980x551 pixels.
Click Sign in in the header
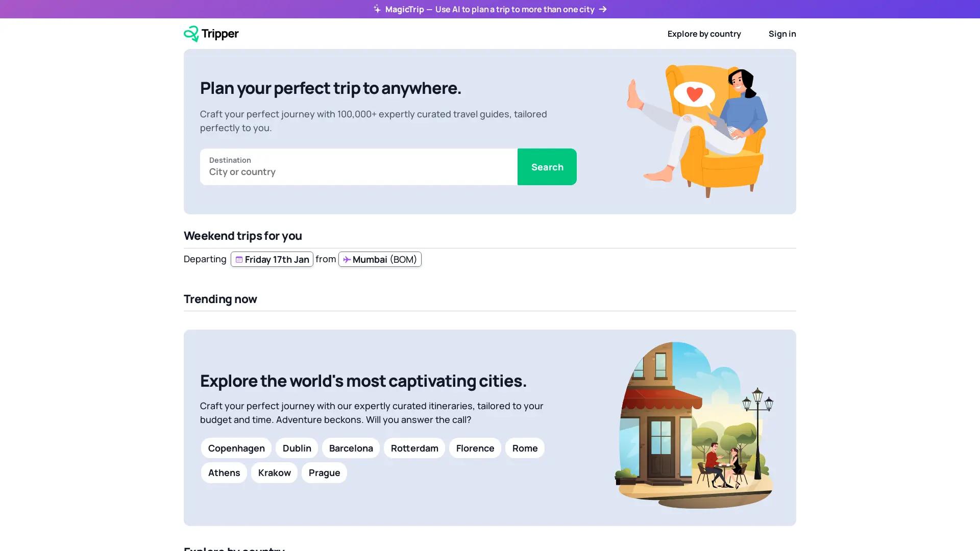click(x=782, y=34)
